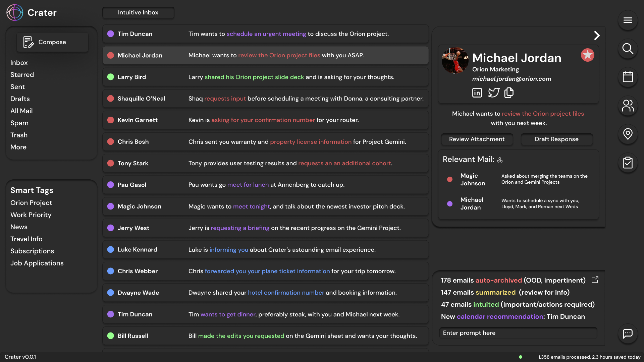644x362 pixels.
Task: Open the calendar icon
Action: click(628, 77)
